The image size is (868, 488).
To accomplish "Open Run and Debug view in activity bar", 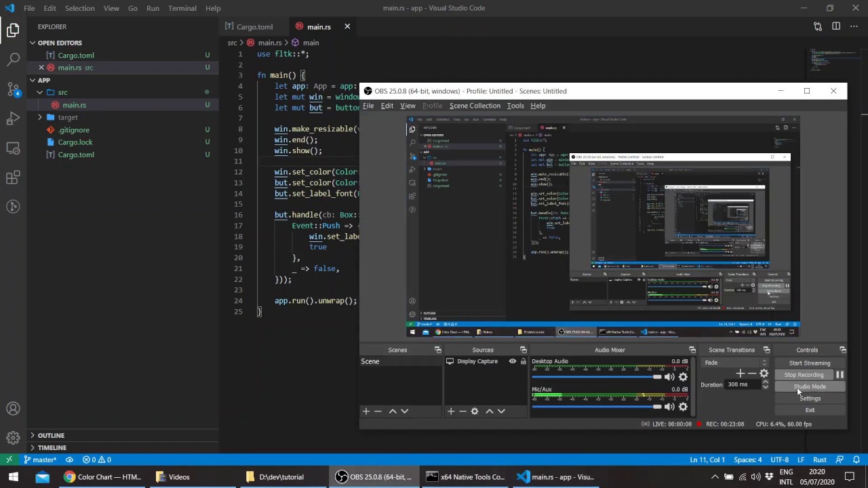I will [x=13, y=119].
